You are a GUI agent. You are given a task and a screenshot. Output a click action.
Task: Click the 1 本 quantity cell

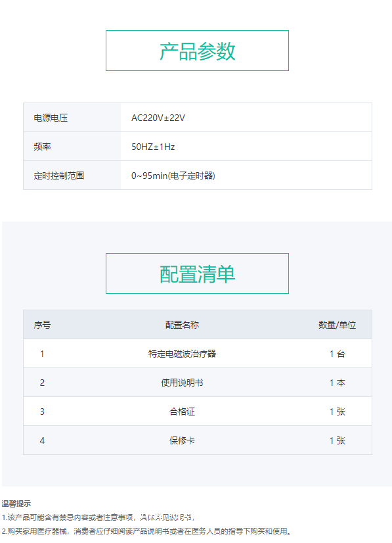coord(338,383)
